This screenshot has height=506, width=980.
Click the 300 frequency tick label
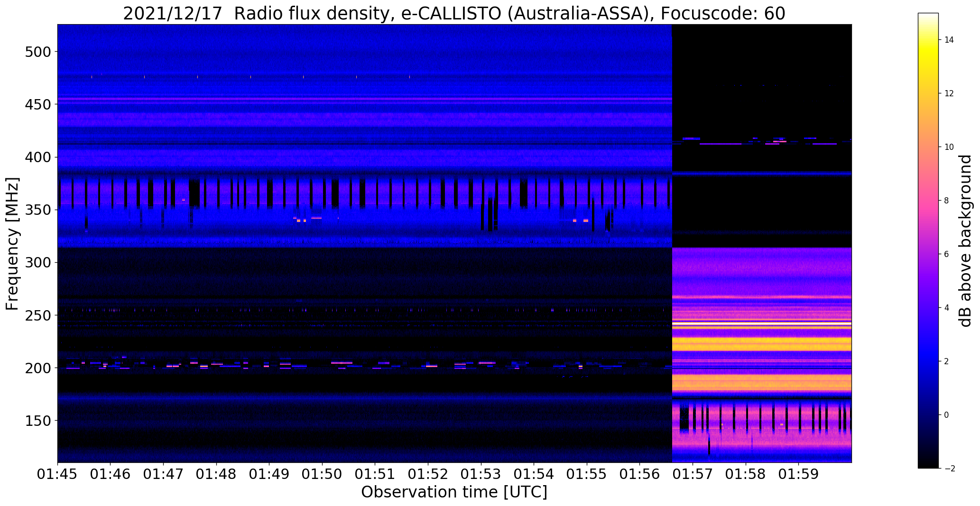pyautogui.click(x=37, y=262)
